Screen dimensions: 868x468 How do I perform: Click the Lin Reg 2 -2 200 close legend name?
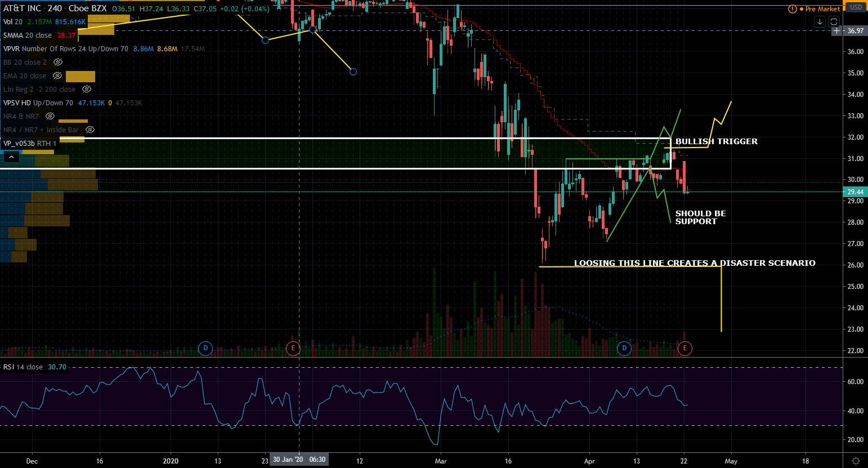click(x=39, y=90)
